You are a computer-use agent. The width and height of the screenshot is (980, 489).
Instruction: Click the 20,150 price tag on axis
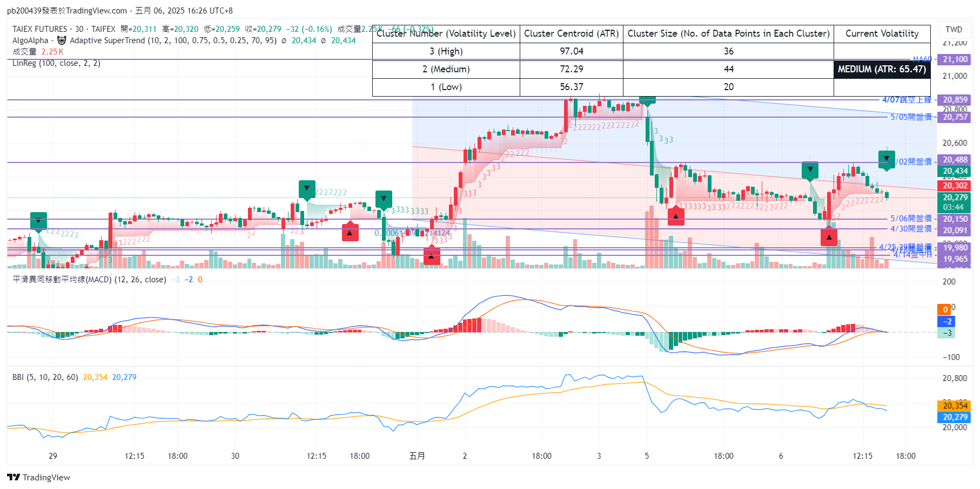click(955, 219)
